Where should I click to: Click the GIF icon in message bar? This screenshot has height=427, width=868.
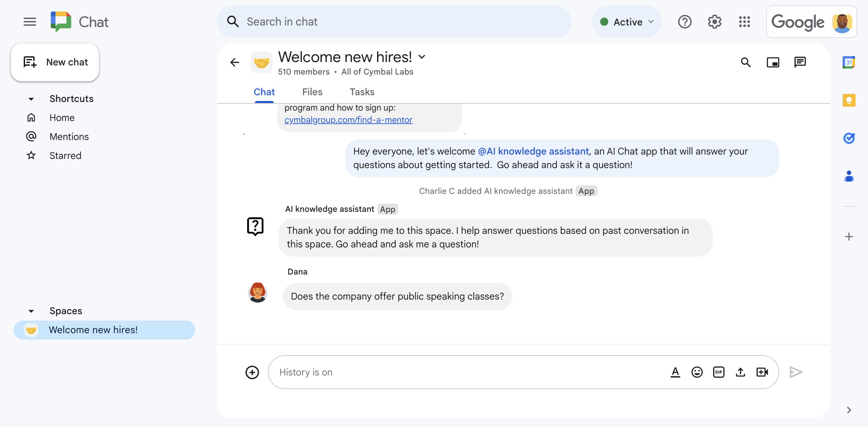coord(718,372)
